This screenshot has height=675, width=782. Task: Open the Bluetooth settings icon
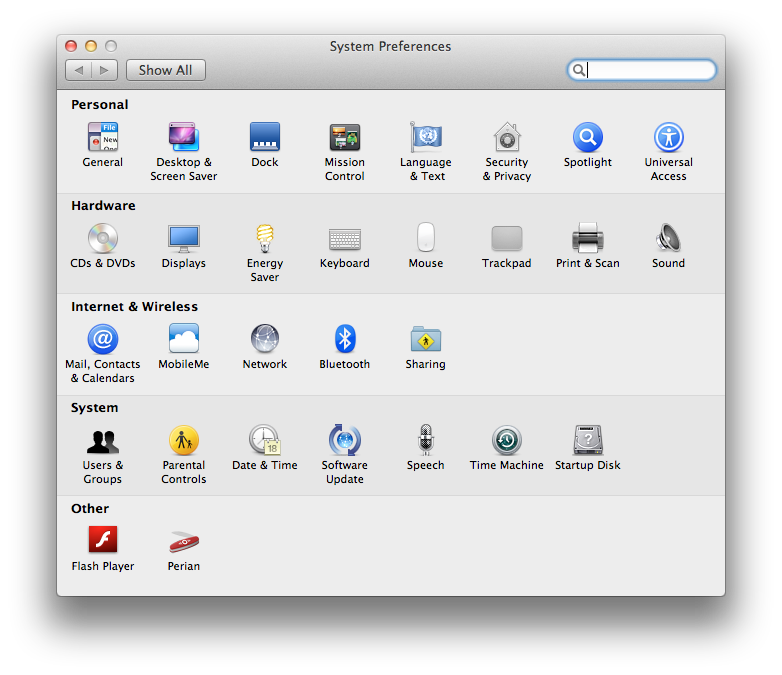point(345,340)
